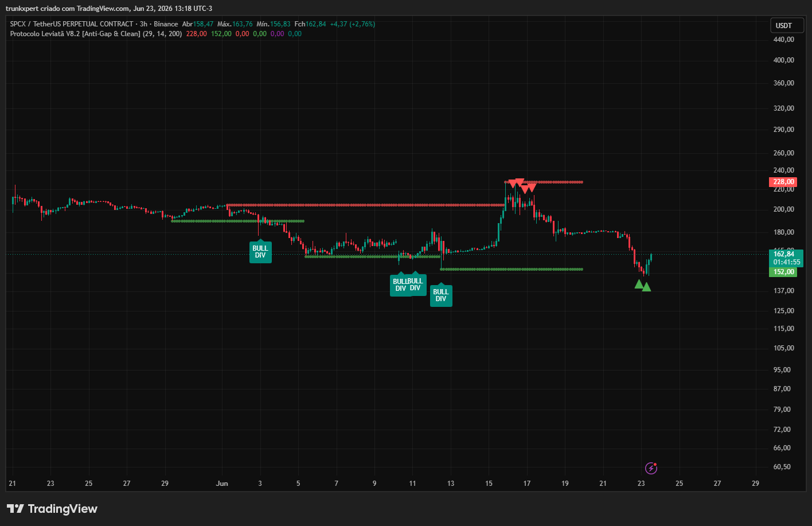
Task: Click the 180,00 price axis label
Action: click(x=783, y=232)
